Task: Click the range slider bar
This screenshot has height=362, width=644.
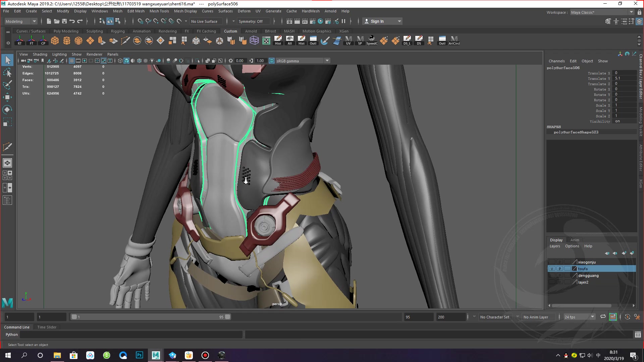Action: [151, 317]
